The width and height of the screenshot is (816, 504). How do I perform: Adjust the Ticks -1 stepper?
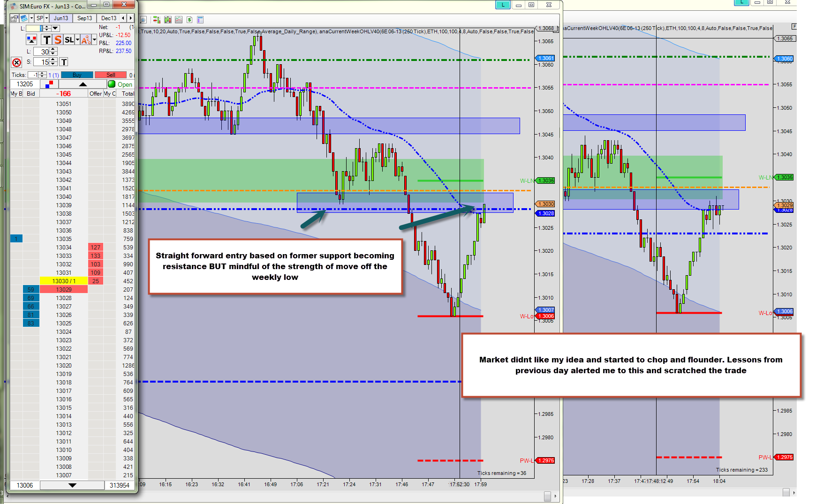(43, 75)
